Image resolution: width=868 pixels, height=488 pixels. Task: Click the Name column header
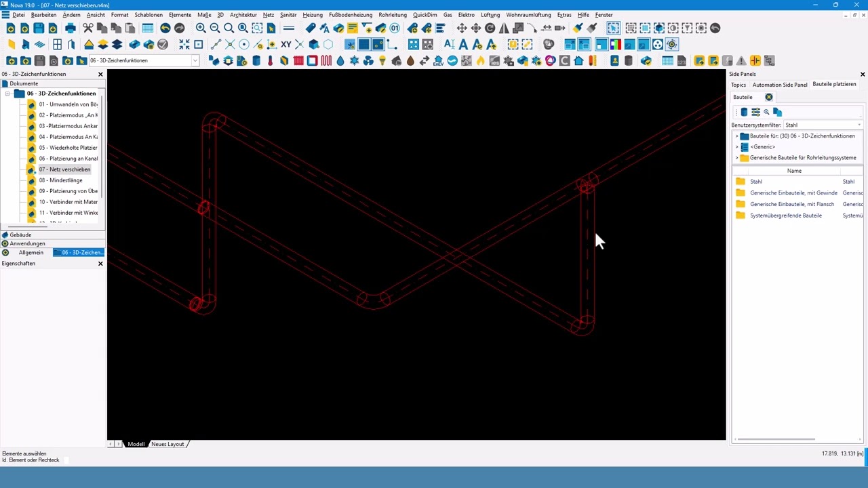point(794,171)
